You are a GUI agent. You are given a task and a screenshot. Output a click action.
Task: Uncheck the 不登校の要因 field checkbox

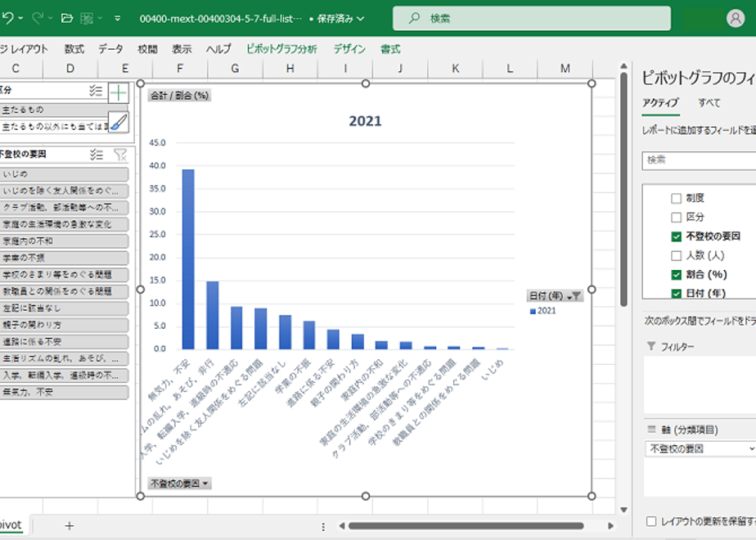click(676, 236)
